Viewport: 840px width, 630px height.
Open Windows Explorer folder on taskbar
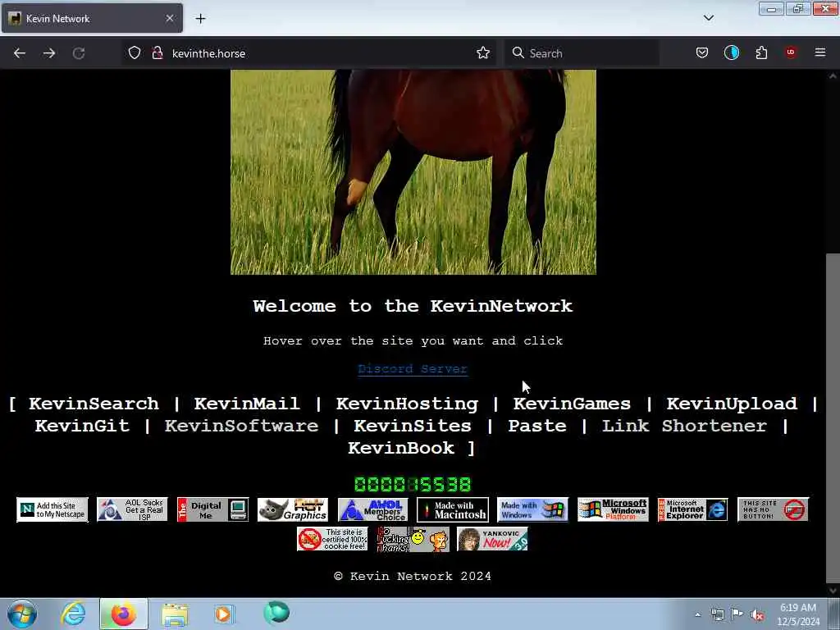click(x=175, y=614)
